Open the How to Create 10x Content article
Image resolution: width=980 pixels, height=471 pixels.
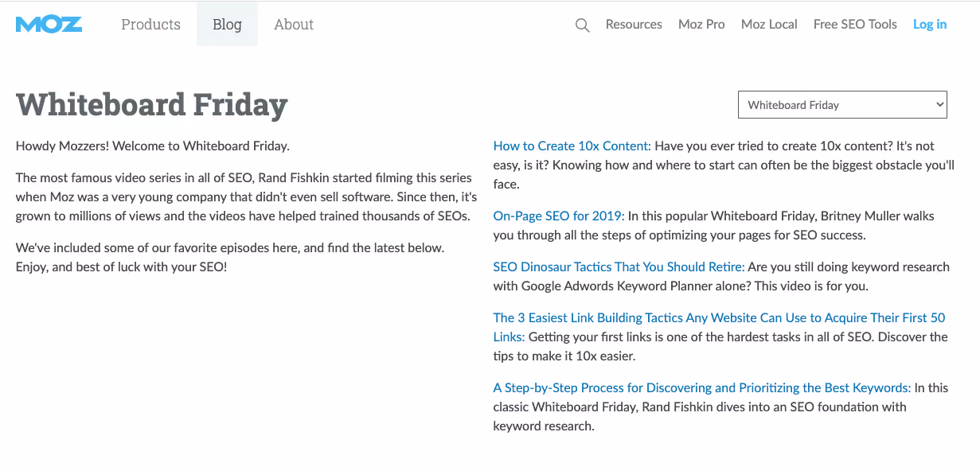click(572, 146)
